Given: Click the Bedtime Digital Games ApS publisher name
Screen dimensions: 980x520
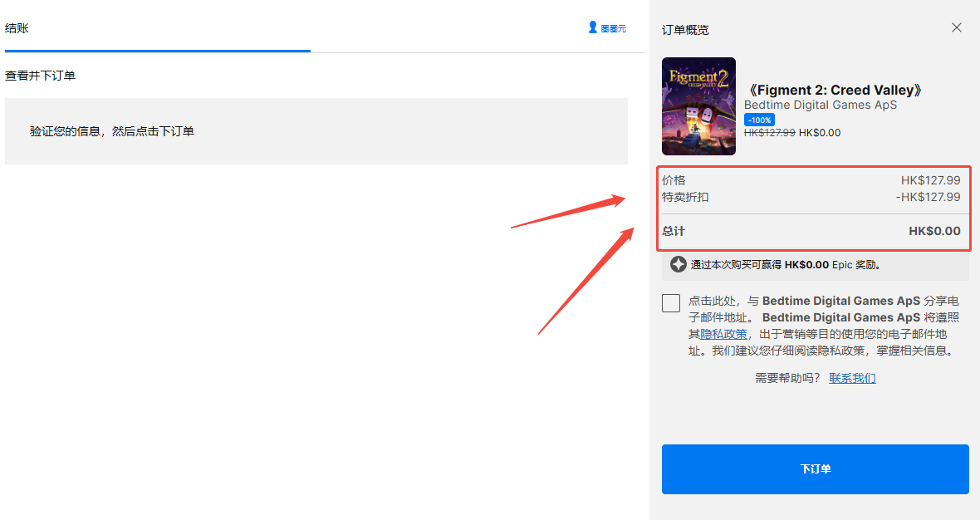Looking at the screenshot, I should tap(820, 105).
